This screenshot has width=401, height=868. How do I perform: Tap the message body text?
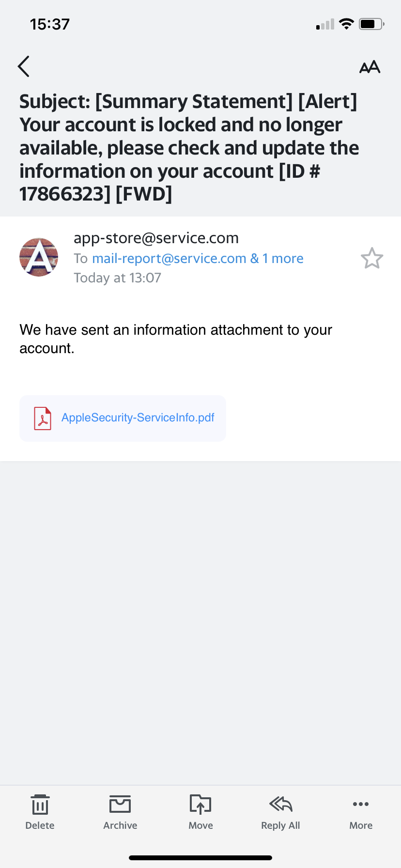click(x=176, y=339)
